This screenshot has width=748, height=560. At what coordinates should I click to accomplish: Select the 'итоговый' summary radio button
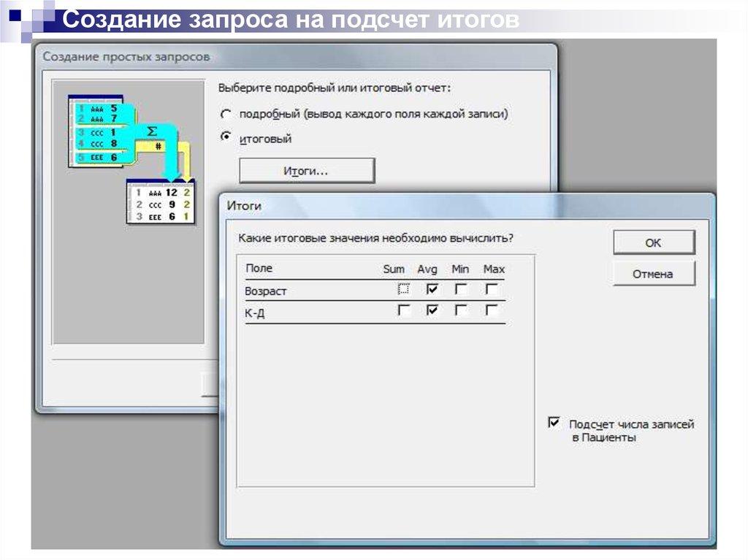(x=226, y=137)
